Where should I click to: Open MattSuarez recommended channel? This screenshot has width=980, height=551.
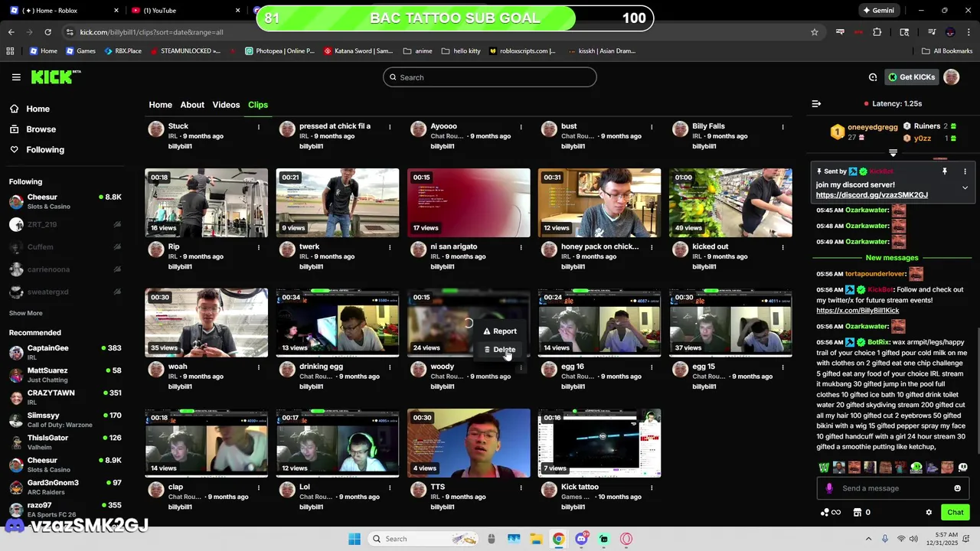click(65, 375)
